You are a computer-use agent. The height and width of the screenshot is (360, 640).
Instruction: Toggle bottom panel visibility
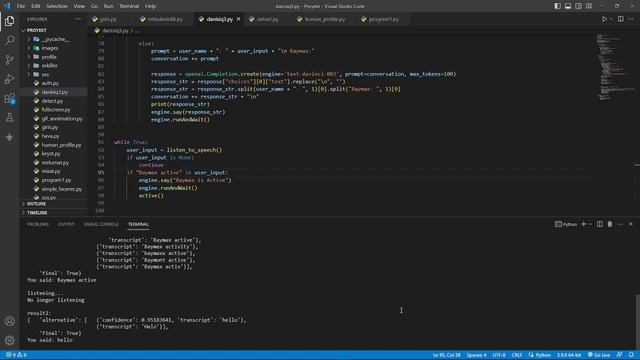(568, 6)
